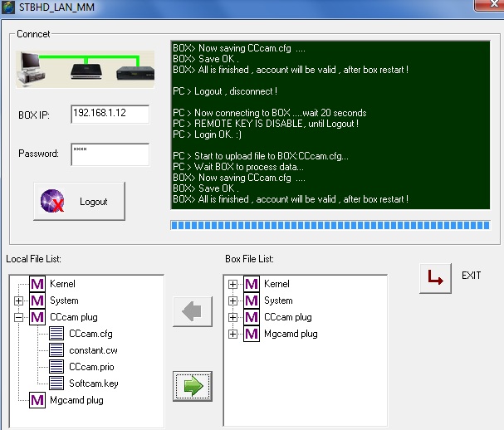The width and height of the screenshot is (504, 430).
Task: Click the upload progress bar
Action: [x=330, y=225]
